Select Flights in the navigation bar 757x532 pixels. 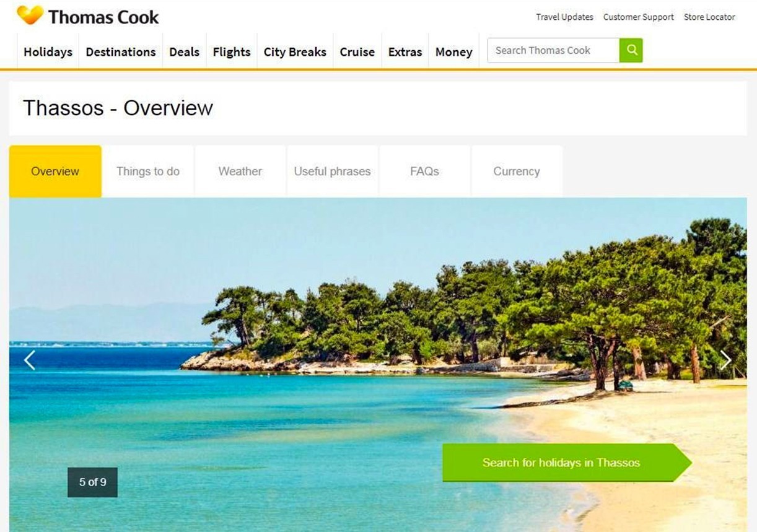232,52
